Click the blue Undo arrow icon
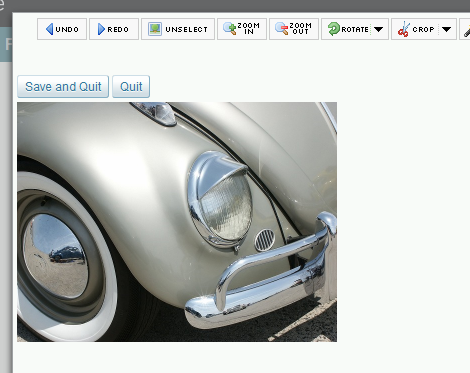Screen dimensions: 470x373 (x=49, y=29)
